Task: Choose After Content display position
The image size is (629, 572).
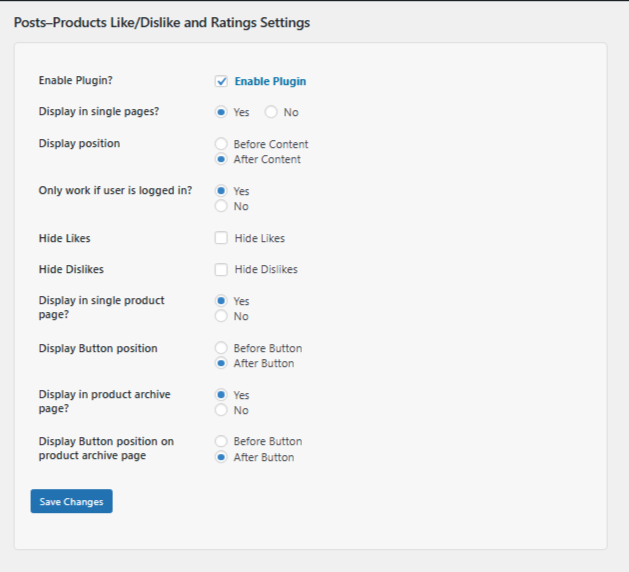Action: (x=221, y=159)
